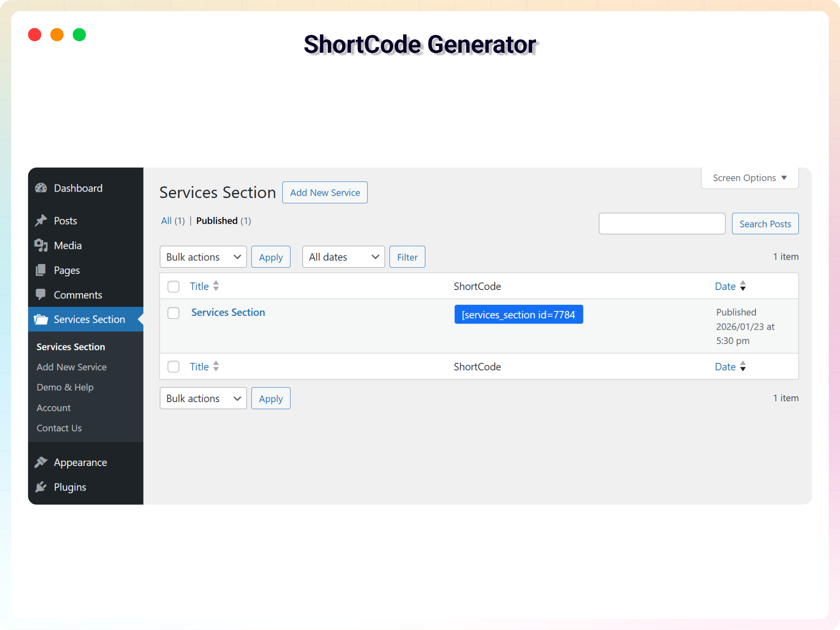The width and height of the screenshot is (840, 630).
Task: Click the Posts pushpin icon
Action: (x=41, y=221)
